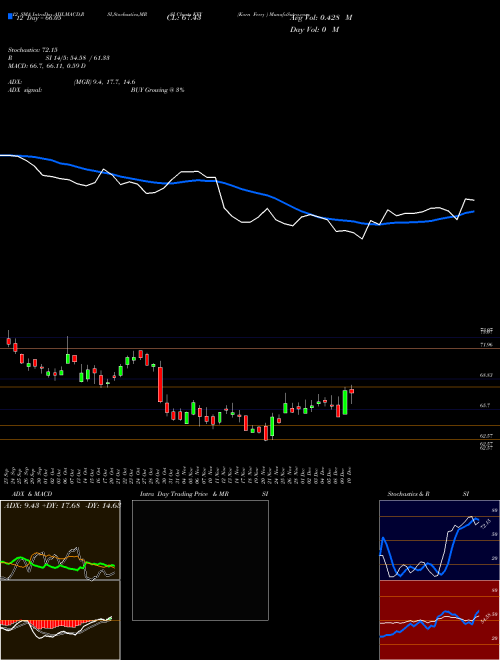Click the 'MACD: 66.7, 66.11, 0.59 D' line
The width and height of the screenshot is (500, 660).
[47, 66]
